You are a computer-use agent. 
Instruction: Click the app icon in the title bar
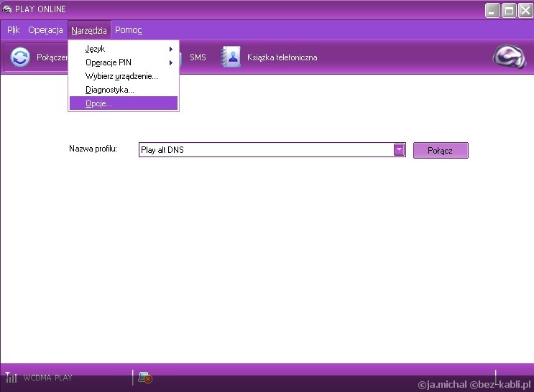[x=6, y=9]
